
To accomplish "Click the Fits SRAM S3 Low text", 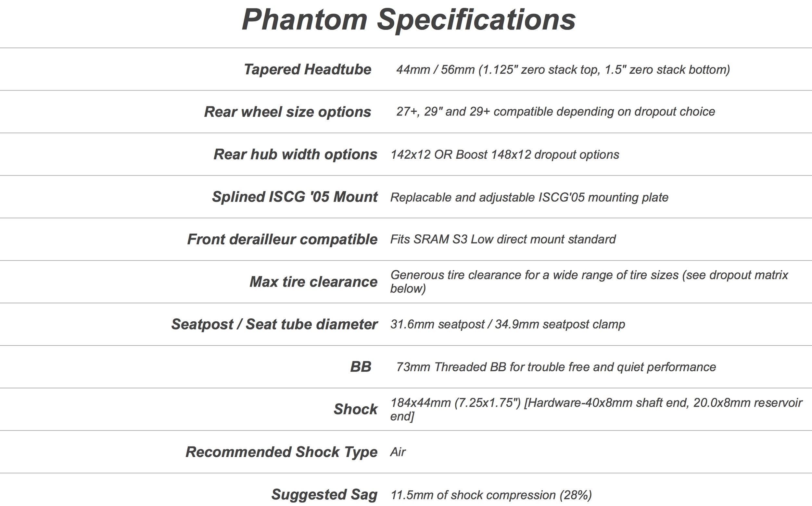I will pyautogui.click(x=503, y=239).
